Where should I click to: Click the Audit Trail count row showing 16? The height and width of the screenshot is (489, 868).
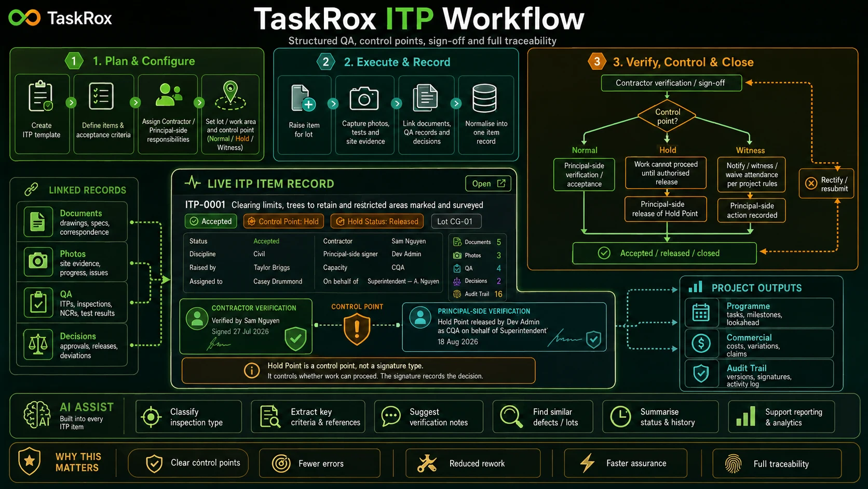[477, 294]
